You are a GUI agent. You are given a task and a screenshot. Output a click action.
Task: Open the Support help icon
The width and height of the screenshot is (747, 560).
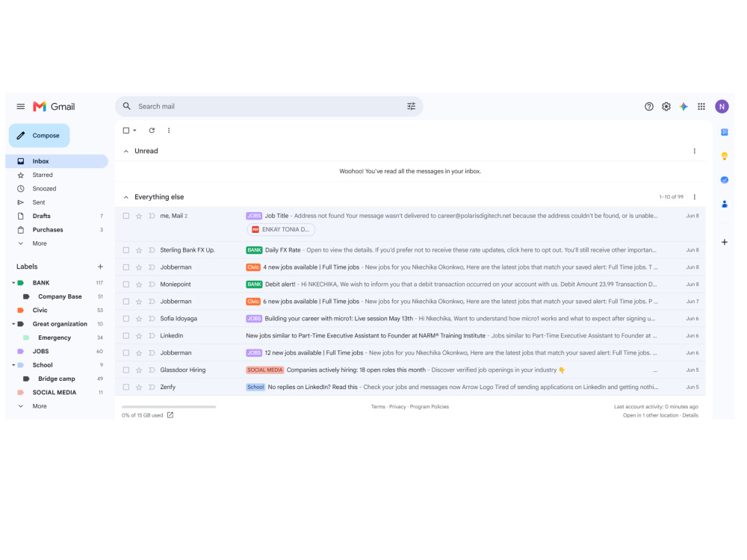(x=649, y=107)
